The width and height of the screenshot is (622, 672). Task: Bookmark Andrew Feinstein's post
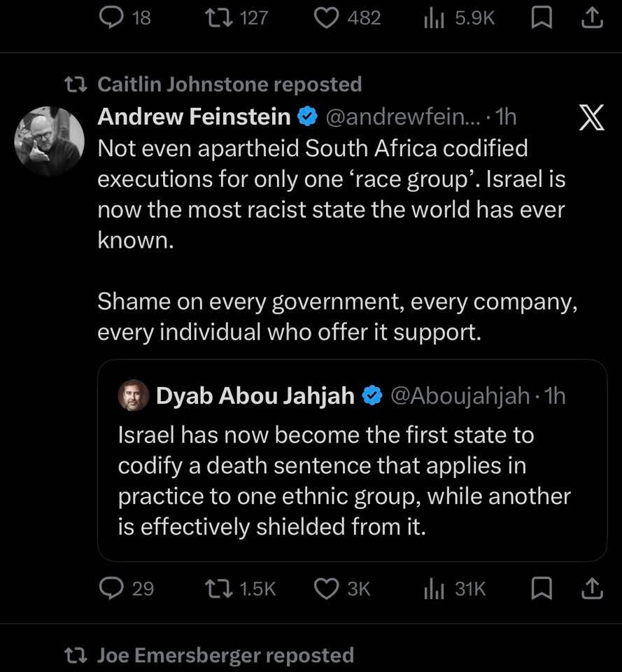(541, 589)
